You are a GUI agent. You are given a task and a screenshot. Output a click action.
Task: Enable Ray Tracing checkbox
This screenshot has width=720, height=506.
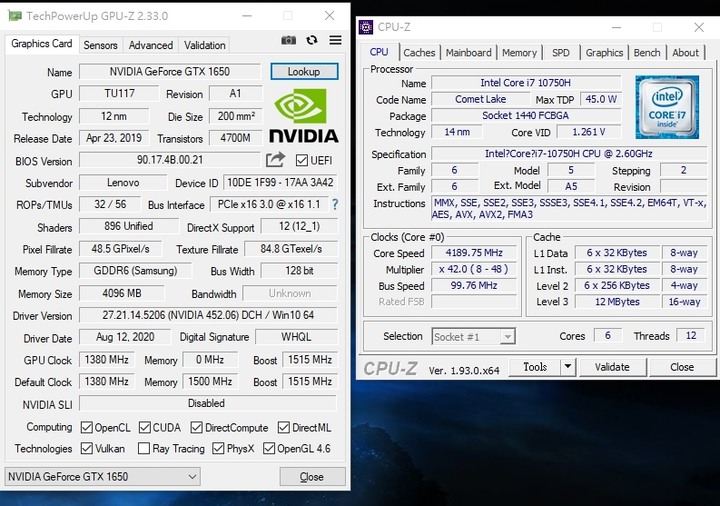[144, 448]
